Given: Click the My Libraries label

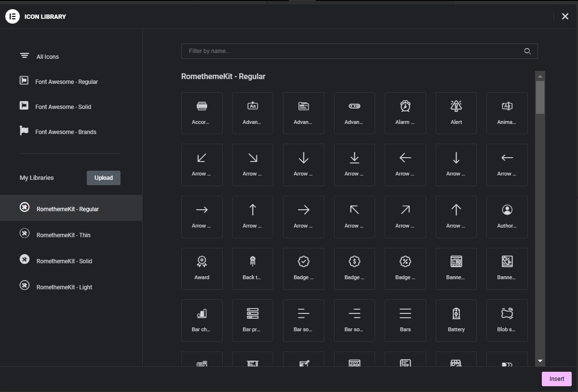Looking at the screenshot, I should tap(37, 178).
